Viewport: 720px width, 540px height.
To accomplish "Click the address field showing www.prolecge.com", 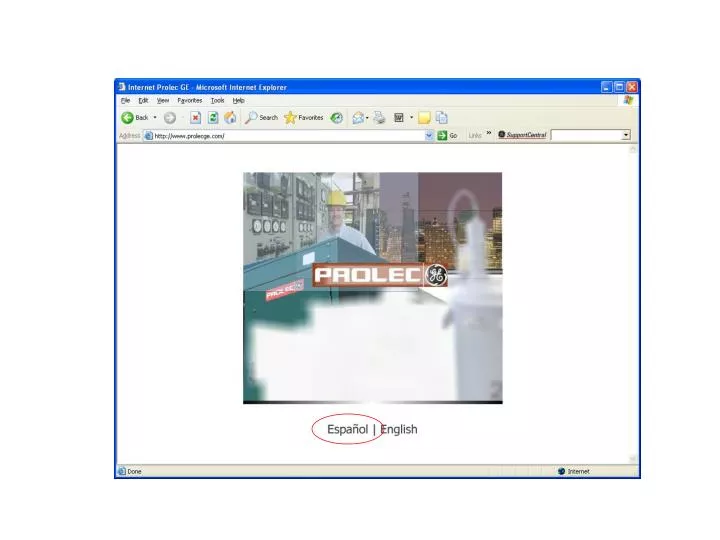I will pos(288,135).
